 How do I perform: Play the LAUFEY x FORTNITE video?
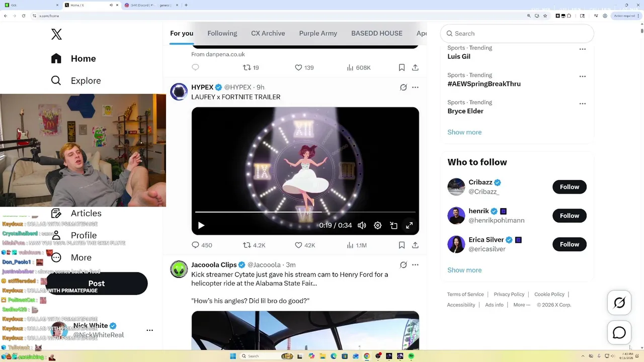(201, 225)
